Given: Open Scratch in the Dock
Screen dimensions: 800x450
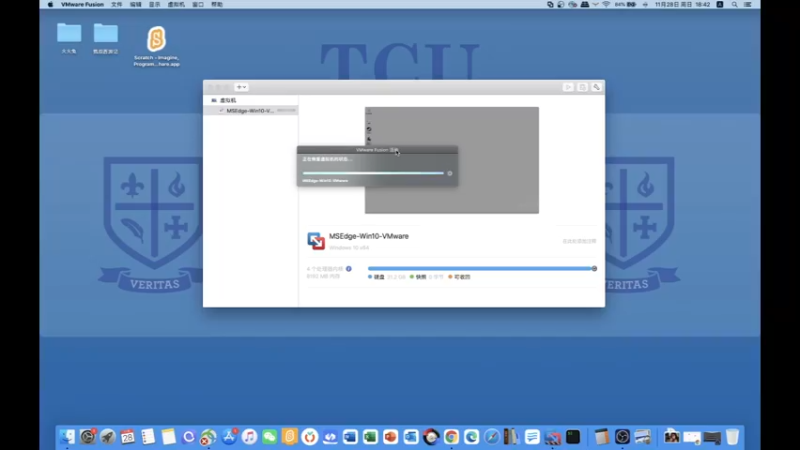Looking at the screenshot, I should (x=289, y=437).
